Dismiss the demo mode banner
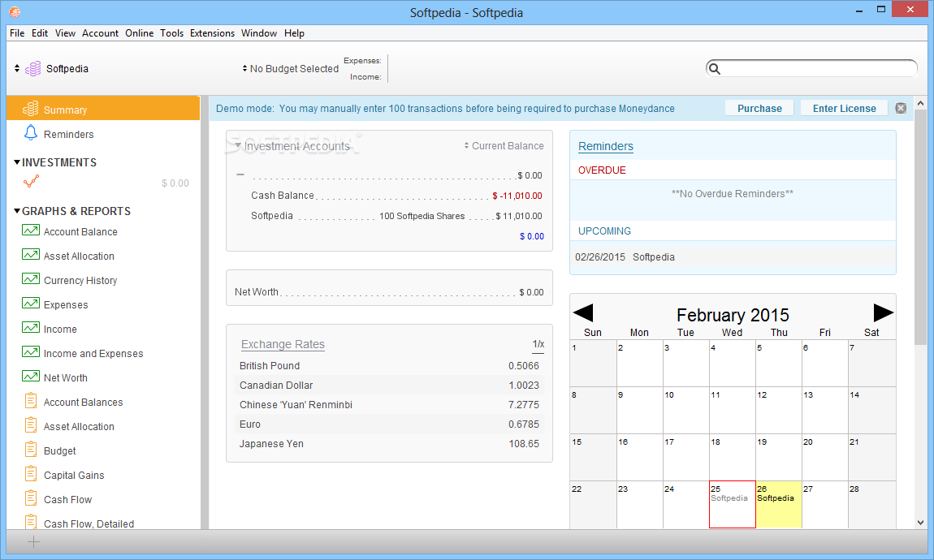Viewport: 934px width, 560px height. [x=901, y=108]
